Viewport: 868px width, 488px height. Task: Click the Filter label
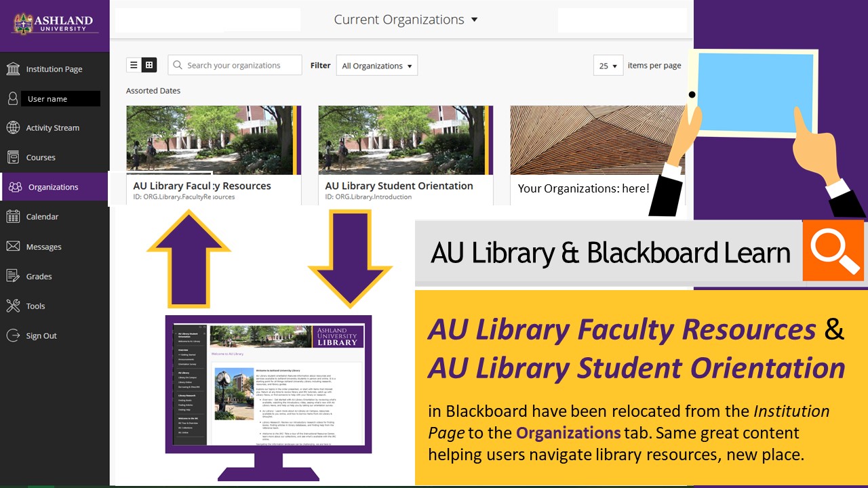321,66
